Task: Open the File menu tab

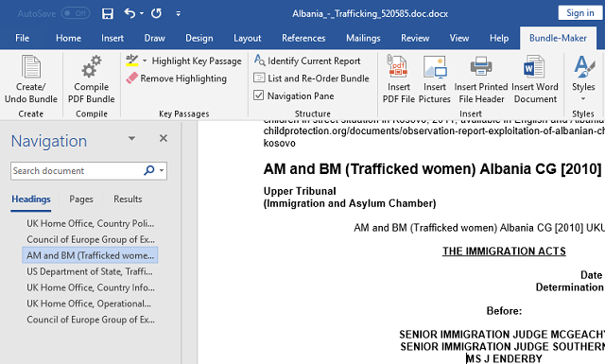Action: [x=22, y=38]
